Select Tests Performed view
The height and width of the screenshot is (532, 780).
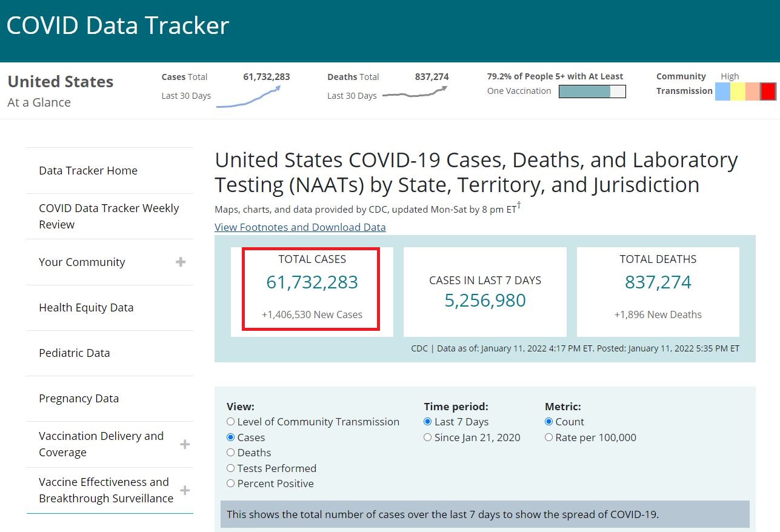point(230,468)
